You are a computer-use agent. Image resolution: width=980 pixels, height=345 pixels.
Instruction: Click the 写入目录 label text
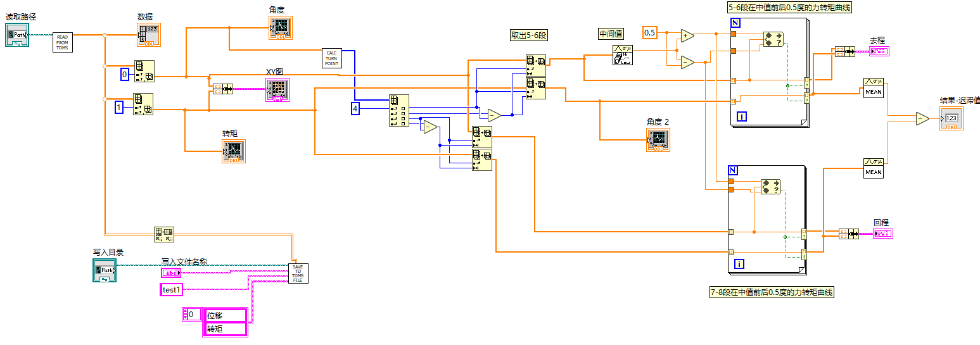click(x=108, y=252)
